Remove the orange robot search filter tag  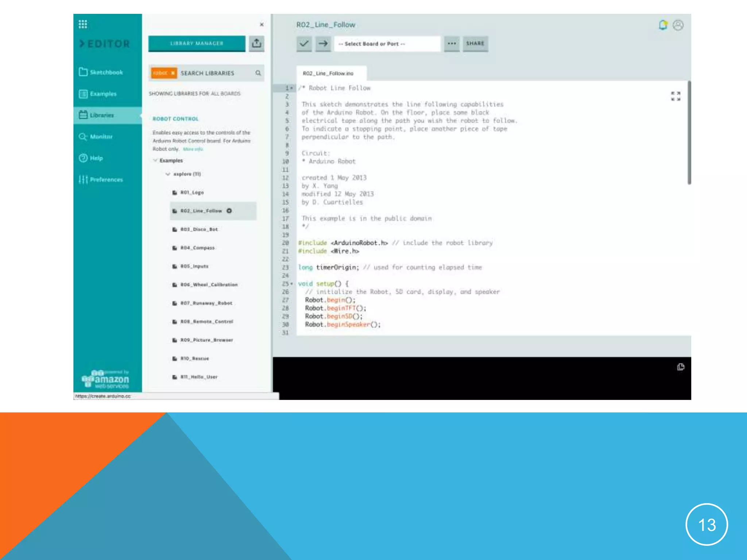click(173, 73)
